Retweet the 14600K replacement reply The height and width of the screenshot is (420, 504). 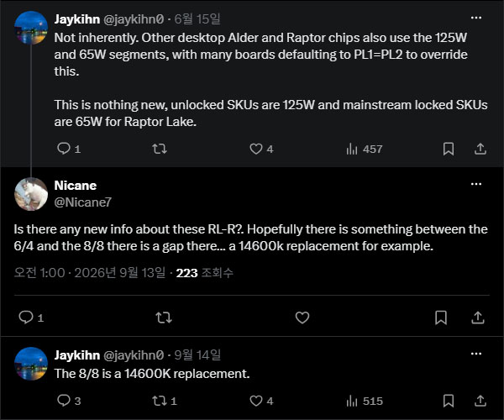pos(165,401)
